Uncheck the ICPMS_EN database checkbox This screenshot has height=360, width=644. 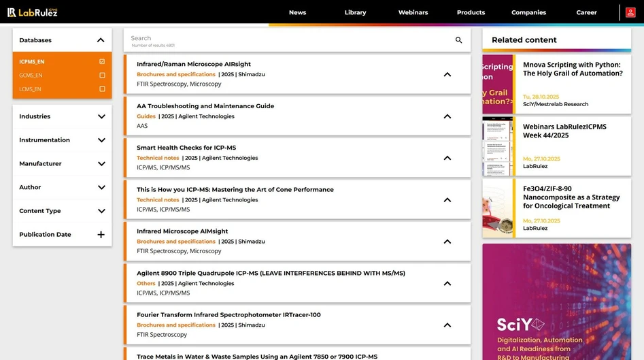click(102, 62)
